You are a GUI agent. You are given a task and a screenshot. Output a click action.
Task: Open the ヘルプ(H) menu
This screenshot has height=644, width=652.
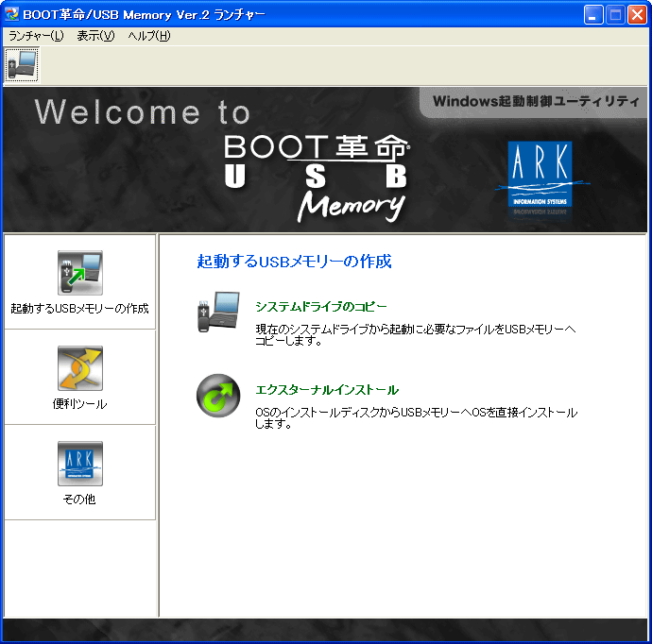click(x=149, y=36)
